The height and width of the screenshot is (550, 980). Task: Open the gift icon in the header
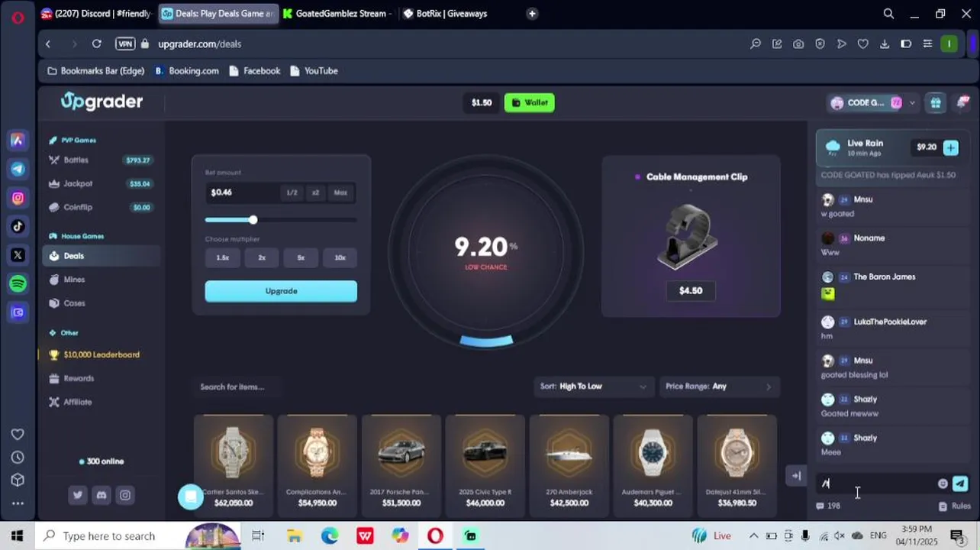(936, 102)
